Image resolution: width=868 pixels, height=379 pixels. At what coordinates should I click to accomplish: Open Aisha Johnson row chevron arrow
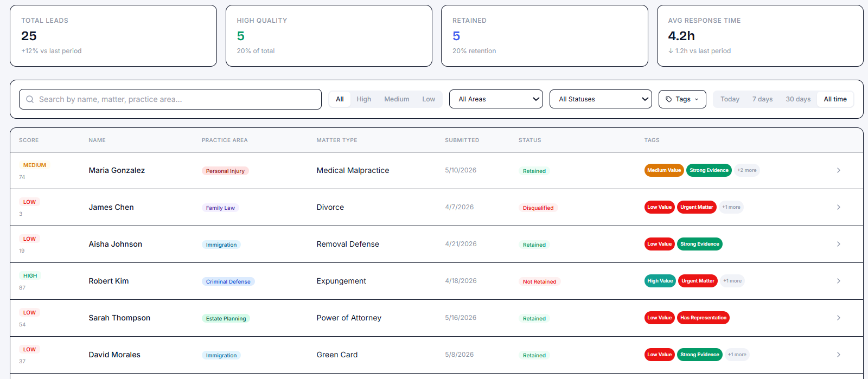coord(839,244)
